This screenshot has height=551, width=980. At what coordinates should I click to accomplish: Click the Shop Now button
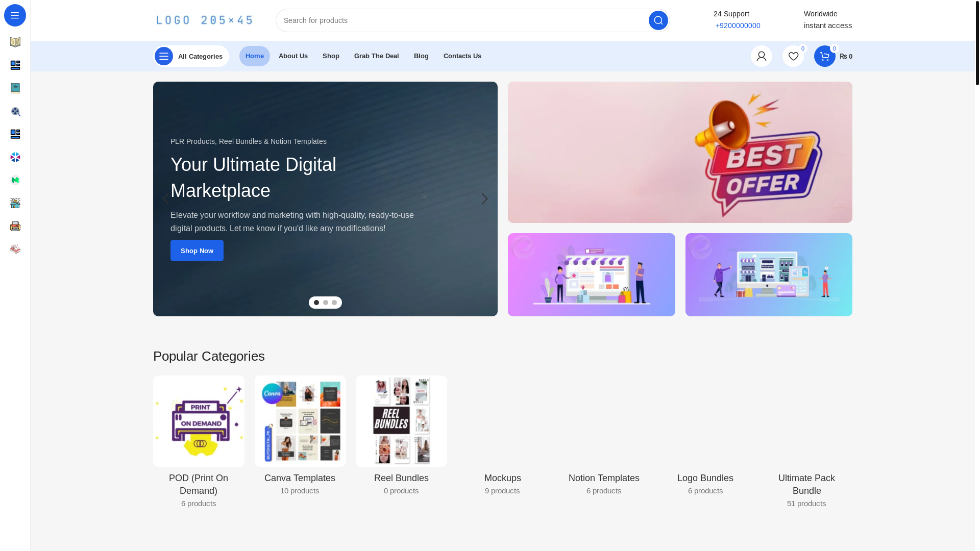197,251
